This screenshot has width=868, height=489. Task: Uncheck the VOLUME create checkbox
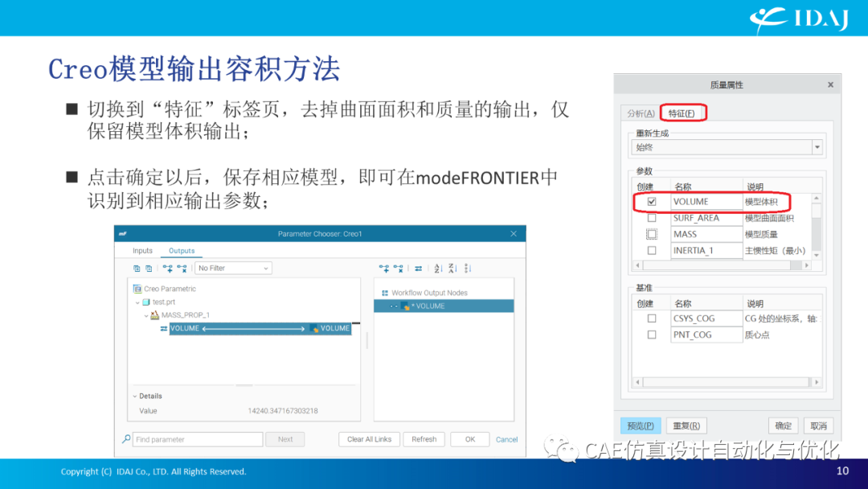coord(652,202)
